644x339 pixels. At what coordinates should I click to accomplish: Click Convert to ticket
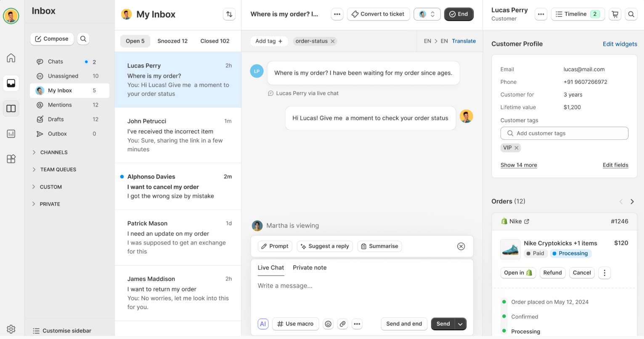tap(378, 14)
